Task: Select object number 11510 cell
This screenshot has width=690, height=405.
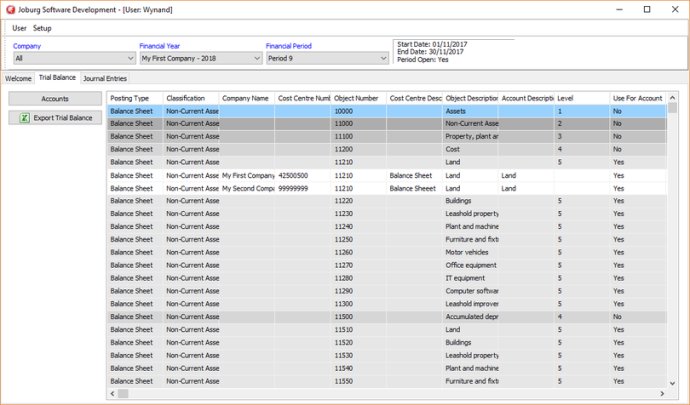Action: [x=359, y=329]
